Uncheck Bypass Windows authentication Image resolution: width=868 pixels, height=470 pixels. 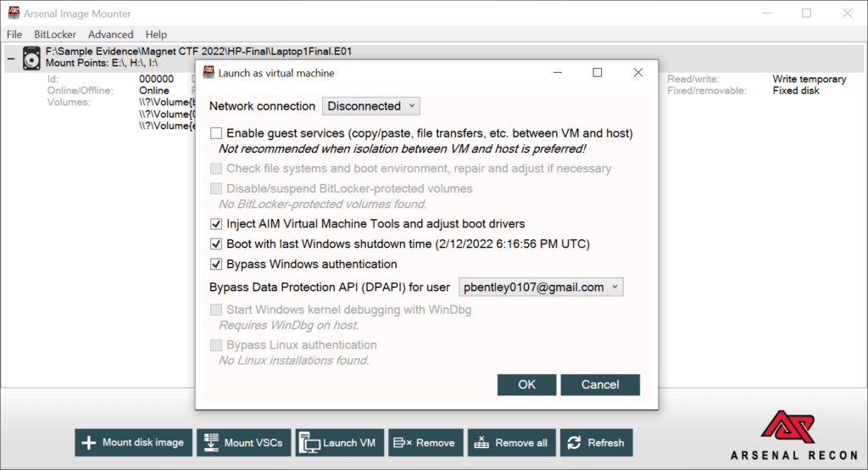click(216, 264)
